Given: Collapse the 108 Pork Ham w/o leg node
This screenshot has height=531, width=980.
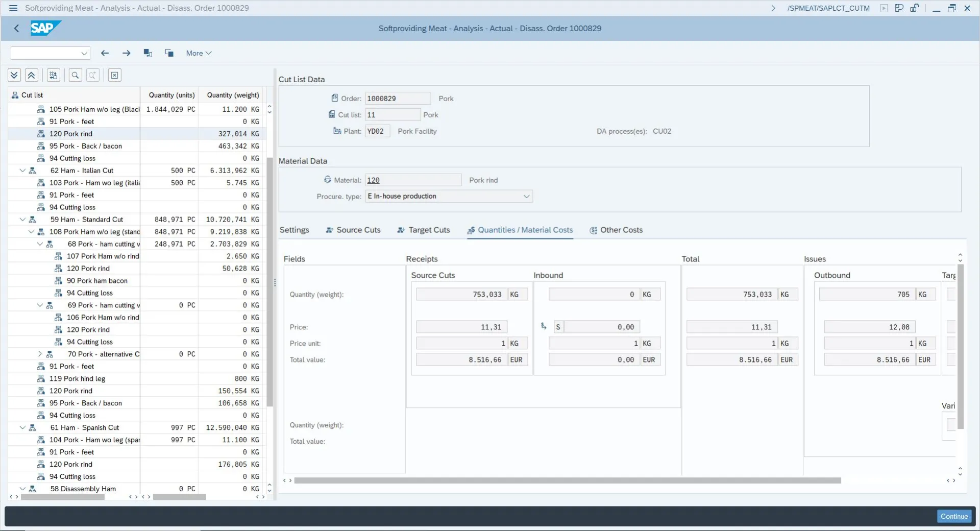Looking at the screenshot, I should pyautogui.click(x=31, y=232).
